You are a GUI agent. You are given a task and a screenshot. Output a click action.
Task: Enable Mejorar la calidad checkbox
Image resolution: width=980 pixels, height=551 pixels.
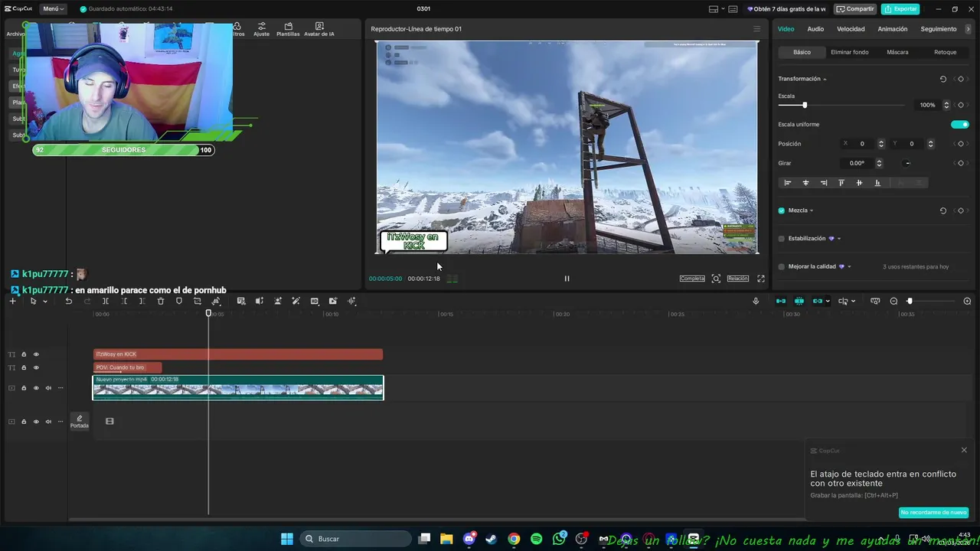click(782, 267)
